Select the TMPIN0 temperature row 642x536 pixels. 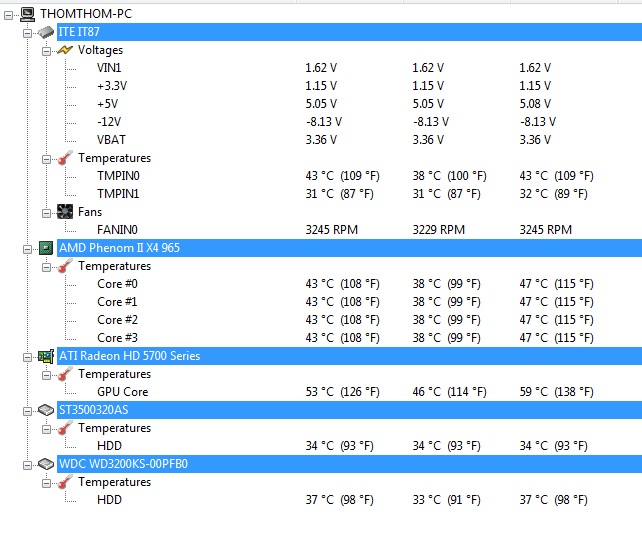coord(349,176)
